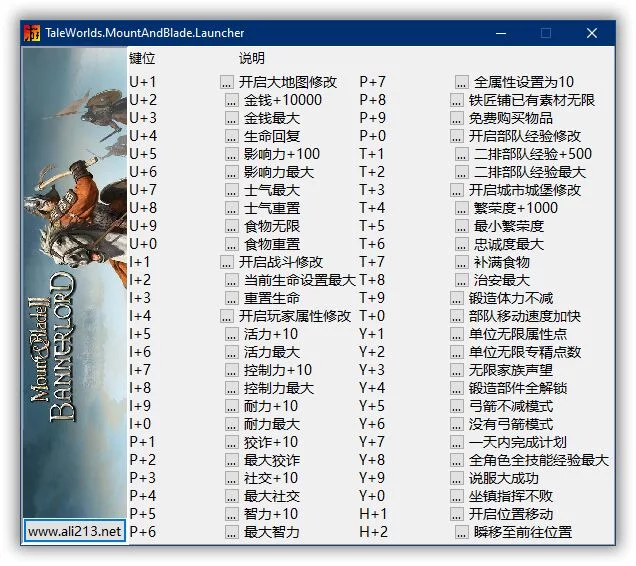Toggle the 二排部队经验最大 checkbox
Screen dimensions: 636x566
462,172
